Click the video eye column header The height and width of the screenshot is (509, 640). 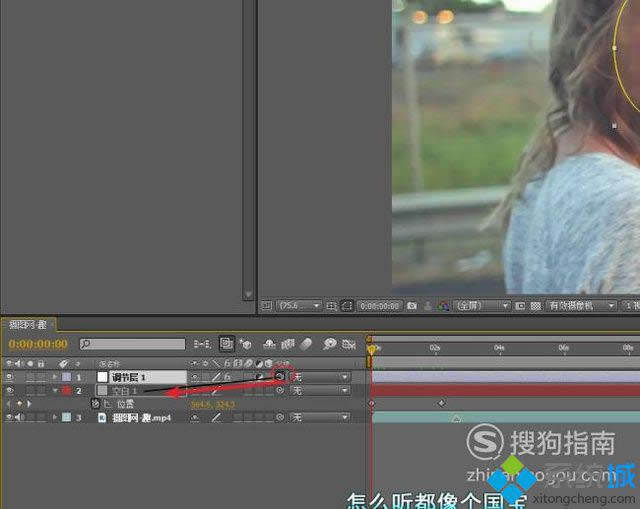coord(9,363)
